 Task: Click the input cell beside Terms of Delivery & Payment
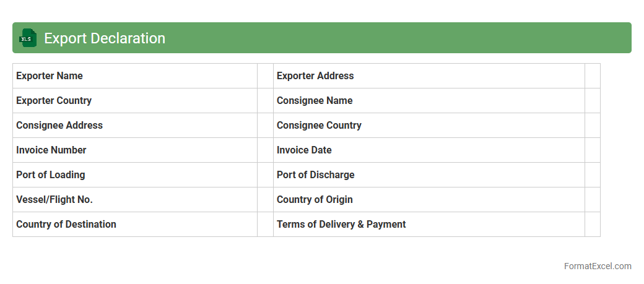(x=592, y=225)
